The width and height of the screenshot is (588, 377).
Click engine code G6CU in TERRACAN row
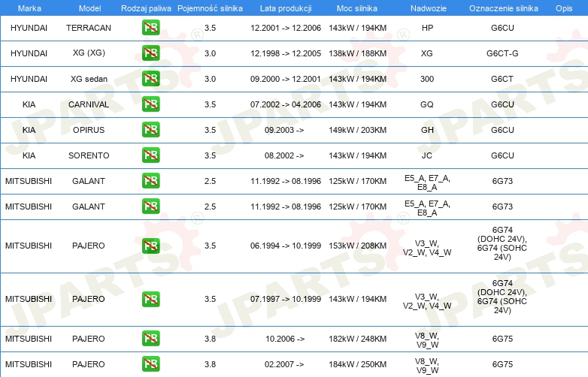[502, 28]
